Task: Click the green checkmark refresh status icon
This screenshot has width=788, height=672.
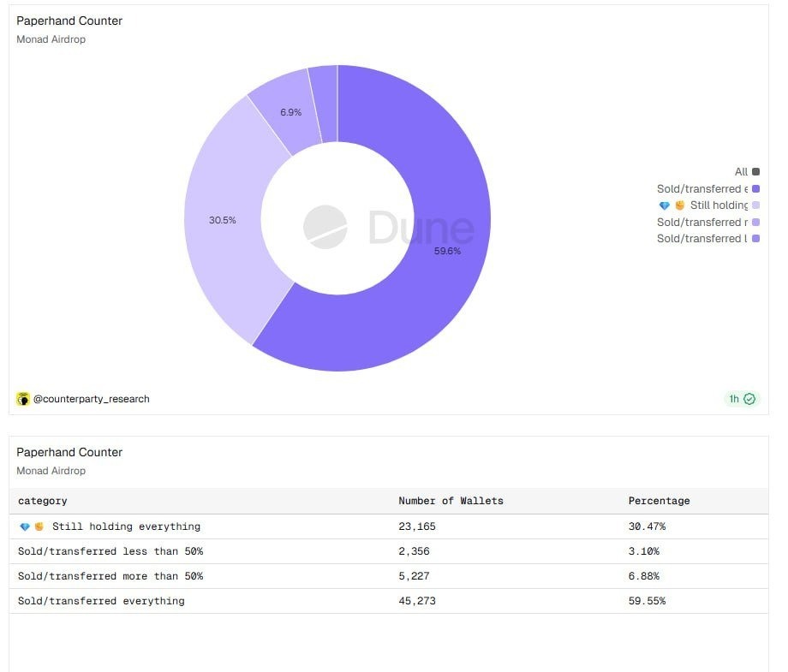Action: pos(750,399)
